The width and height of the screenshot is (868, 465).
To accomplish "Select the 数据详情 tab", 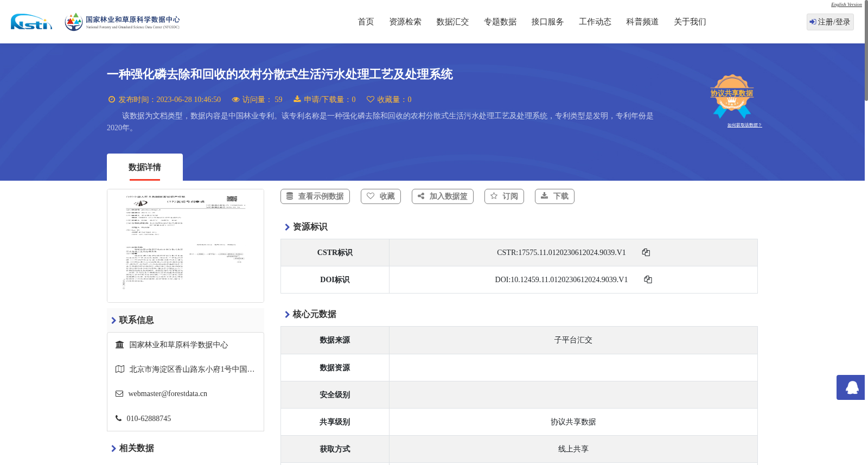I will tap(145, 167).
